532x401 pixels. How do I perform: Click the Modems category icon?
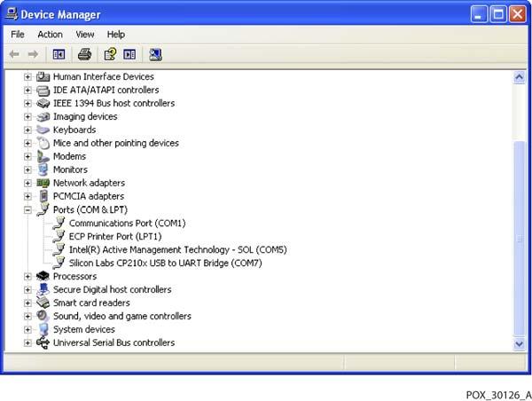[43, 156]
